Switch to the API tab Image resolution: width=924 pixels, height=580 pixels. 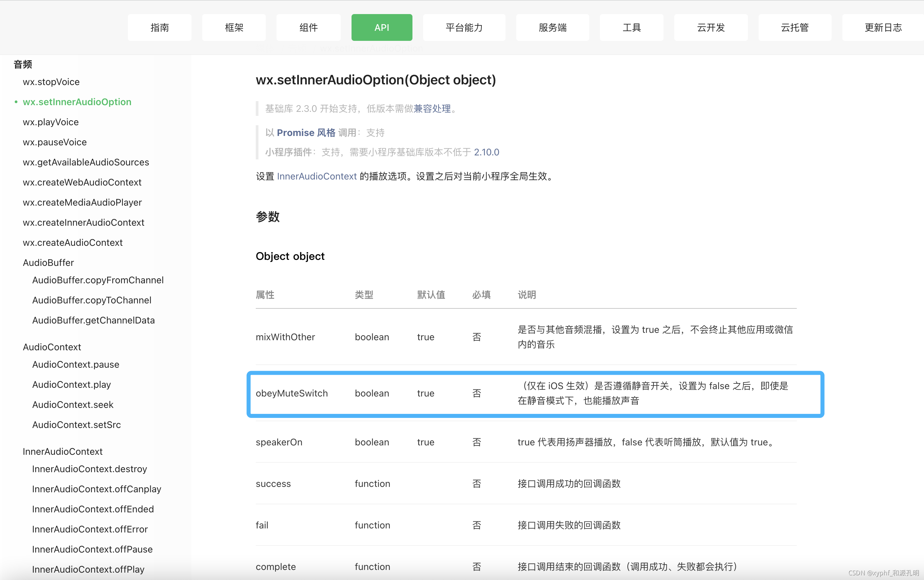pos(382,27)
